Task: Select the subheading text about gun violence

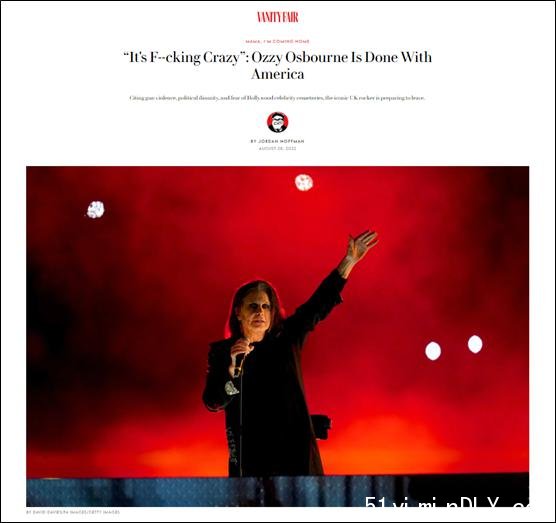Action: point(277,98)
